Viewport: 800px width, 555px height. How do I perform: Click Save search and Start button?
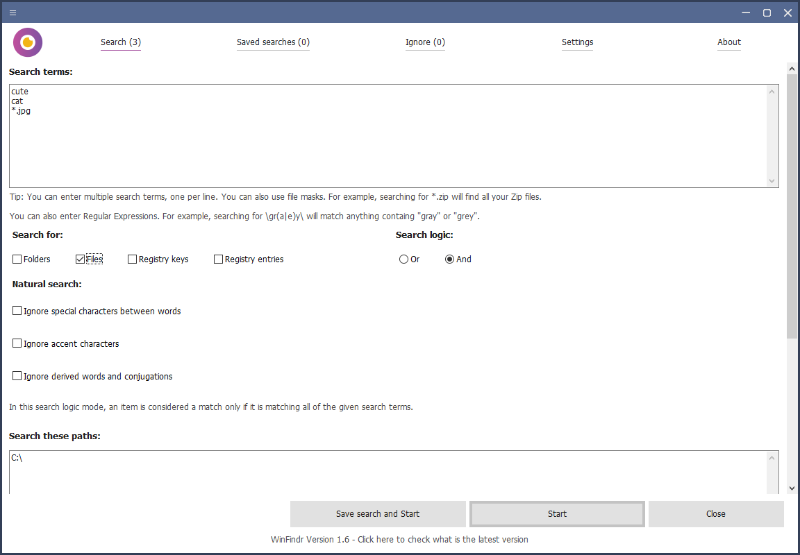tap(377, 514)
